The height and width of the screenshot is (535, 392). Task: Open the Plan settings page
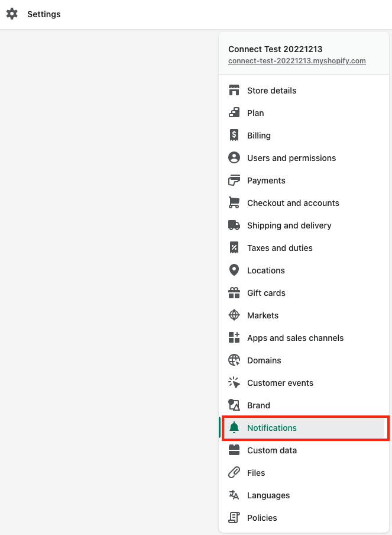point(255,113)
